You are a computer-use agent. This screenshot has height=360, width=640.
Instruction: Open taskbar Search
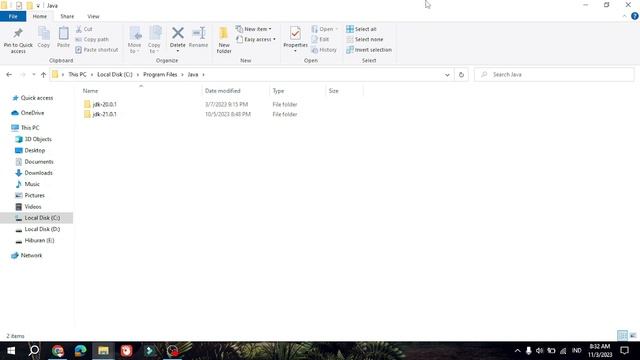[34, 351]
